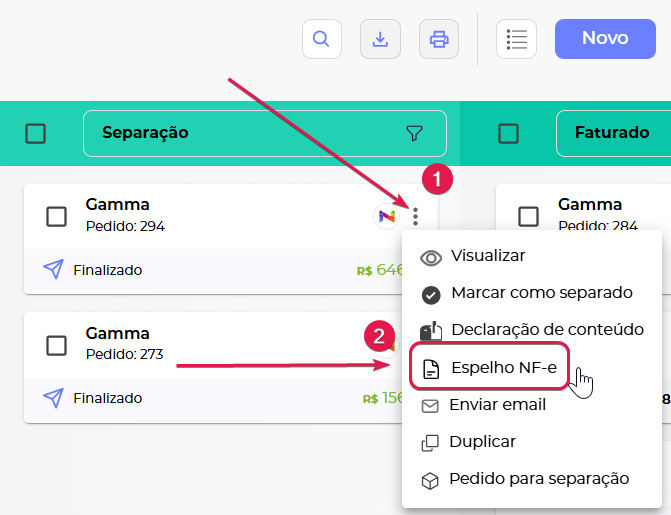The image size is (671, 515).
Task: Open the list view icon
Action: (516, 39)
